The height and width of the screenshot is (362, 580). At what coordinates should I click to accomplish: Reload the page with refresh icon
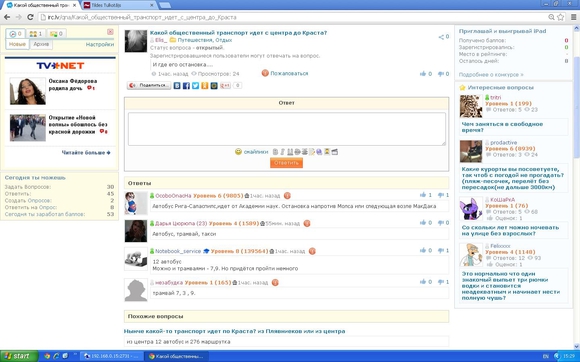click(x=30, y=17)
